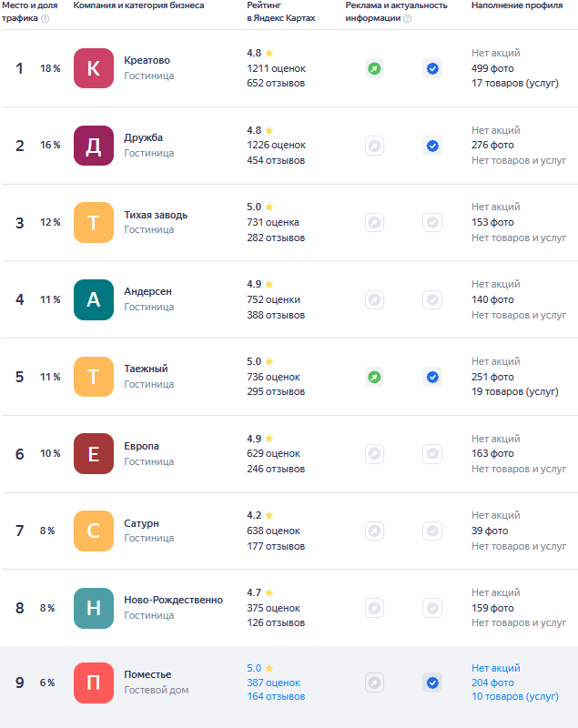Click the teal А logo for Андерсен
The height and width of the screenshot is (728, 578).
click(94, 299)
